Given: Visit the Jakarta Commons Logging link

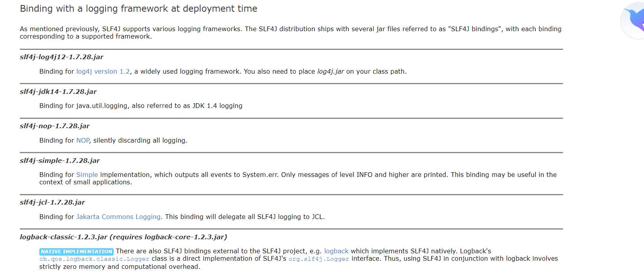Looking at the screenshot, I should (118, 217).
